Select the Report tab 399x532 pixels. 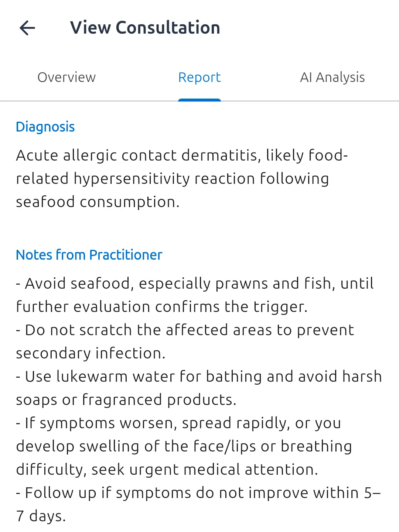[x=199, y=78]
